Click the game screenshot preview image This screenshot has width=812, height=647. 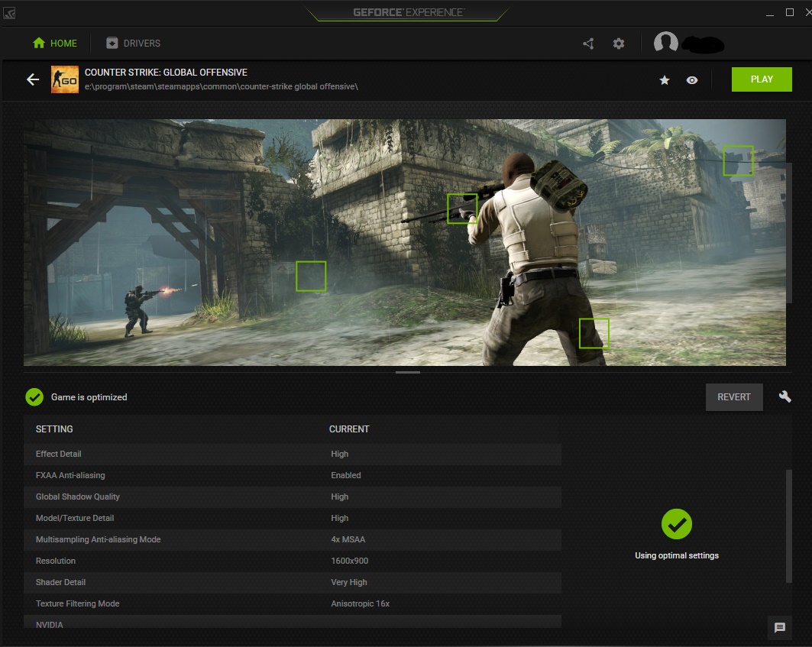pyautogui.click(x=404, y=242)
